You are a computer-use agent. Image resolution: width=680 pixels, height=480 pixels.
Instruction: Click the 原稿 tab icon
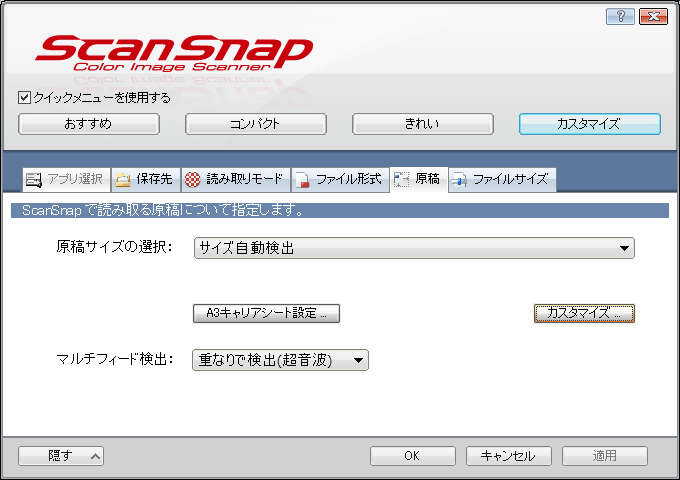point(402,179)
